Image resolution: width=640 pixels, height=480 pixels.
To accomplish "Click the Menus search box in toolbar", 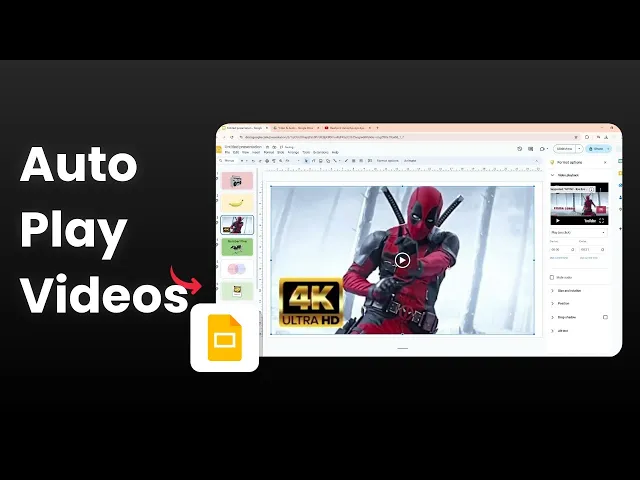I will click(x=228, y=161).
